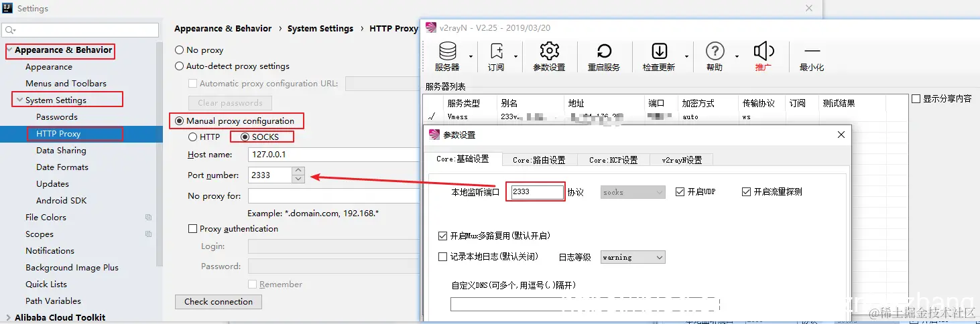980x324 pixels.
Task: Select the No proxy radio button
Action: pyautogui.click(x=179, y=50)
